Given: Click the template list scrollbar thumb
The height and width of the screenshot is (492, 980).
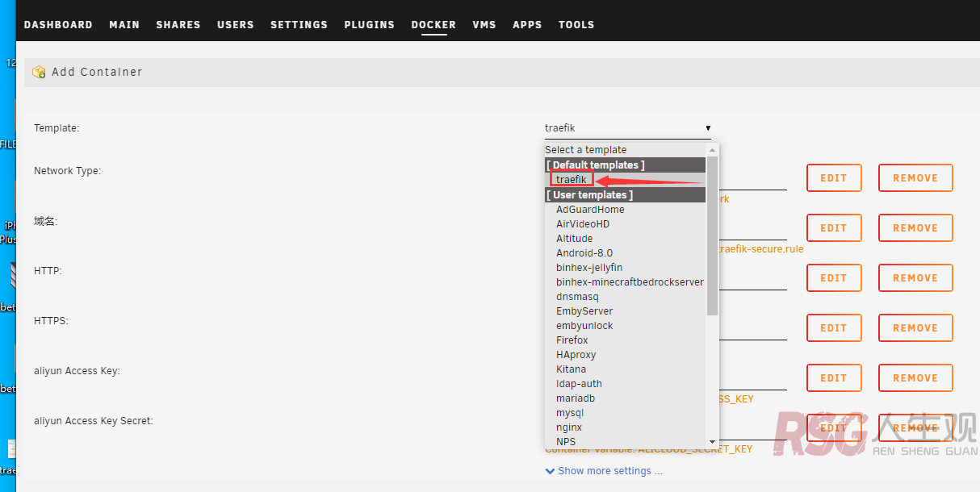Looking at the screenshot, I should pyautogui.click(x=712, y=236).
